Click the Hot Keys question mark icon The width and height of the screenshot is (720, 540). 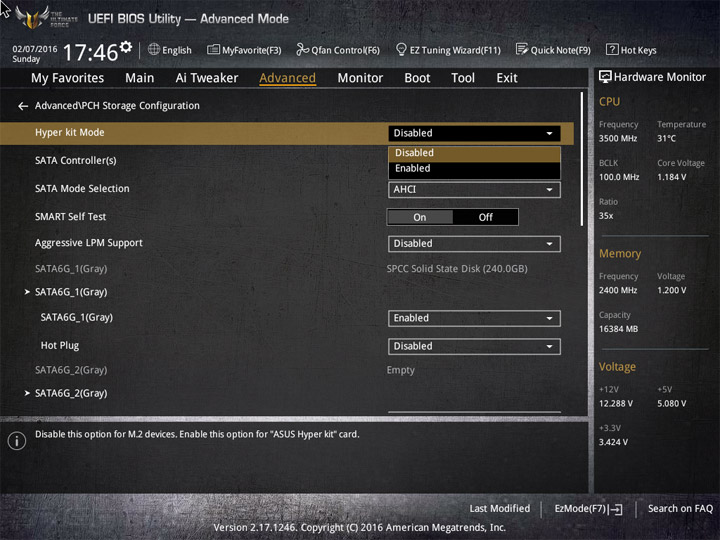(612, 49)
